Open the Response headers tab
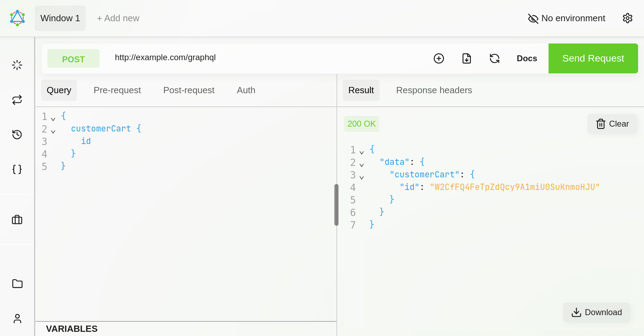 [434, 90]
